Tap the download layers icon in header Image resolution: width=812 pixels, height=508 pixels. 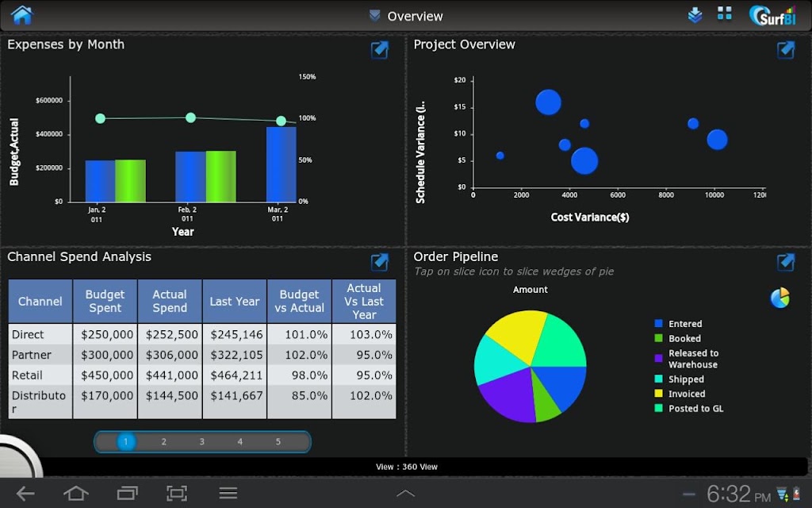tap(695, 15)
